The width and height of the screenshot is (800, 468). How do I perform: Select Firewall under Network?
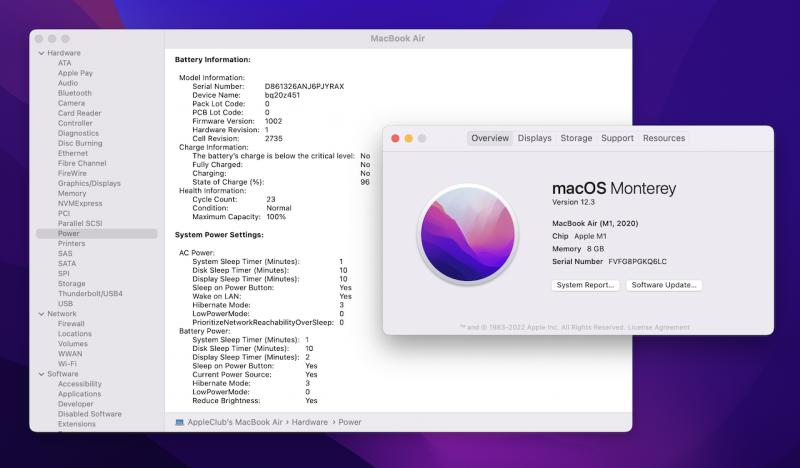[x=71, y=324]
